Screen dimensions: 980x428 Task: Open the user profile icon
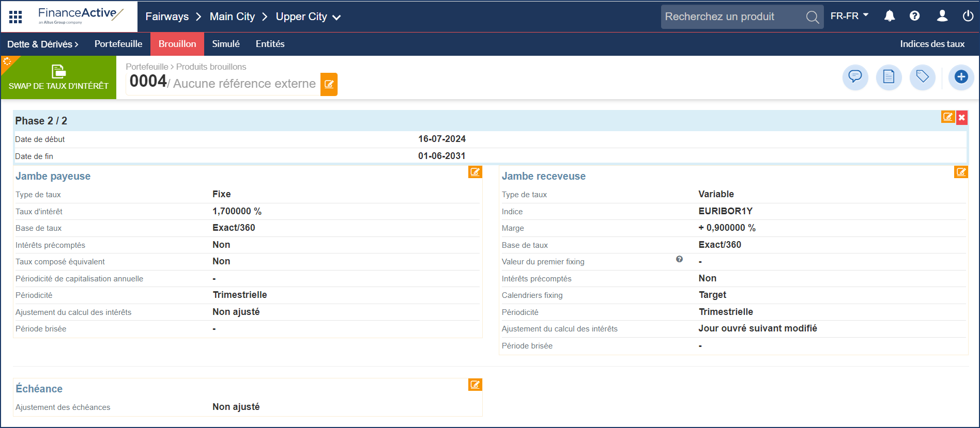(942, 16)
